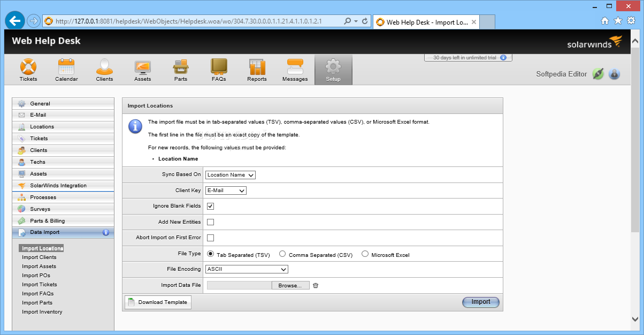Viewport: 644px width, 335px height.
Task: Click the SolarWinds logo
Action: click(595, 42)
